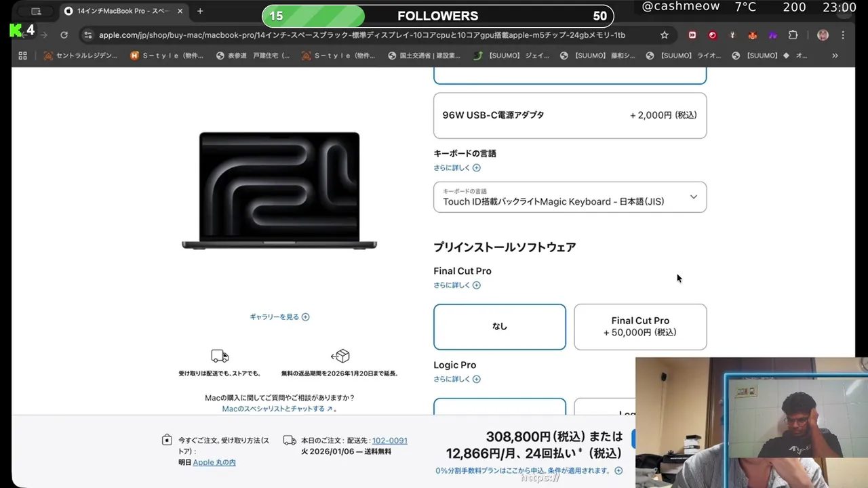Go forward in browser history
Viewport: 868px width, 488px height.
43,35
